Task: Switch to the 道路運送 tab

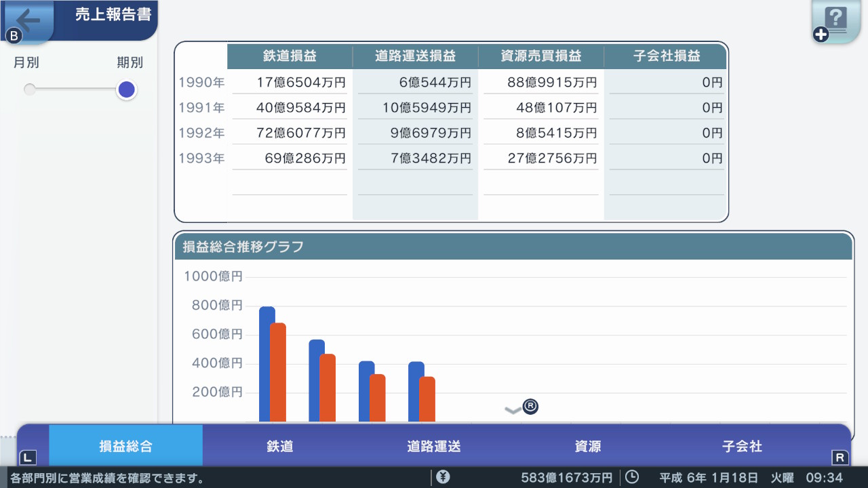Action: coord(434,446)
